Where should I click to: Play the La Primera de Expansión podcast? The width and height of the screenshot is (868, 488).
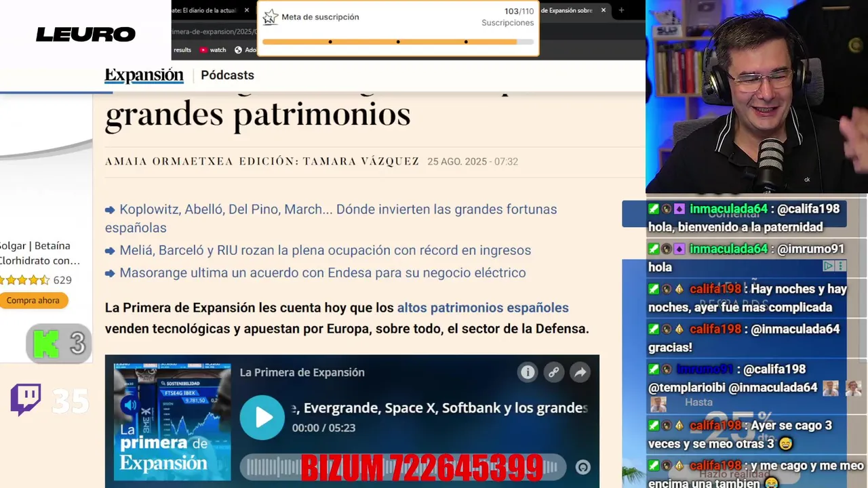pos(262,418)
